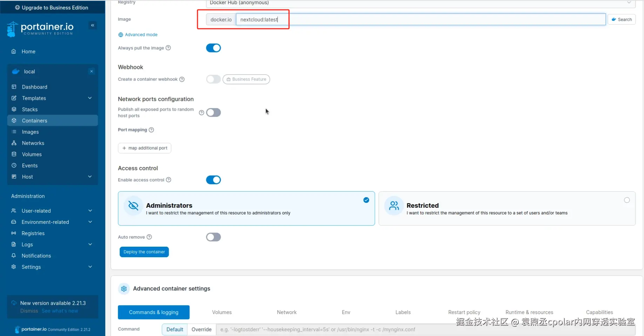Click the Home icon in sidebar
The width and height of the screenshot is (644, 336).
pos(14,52)
